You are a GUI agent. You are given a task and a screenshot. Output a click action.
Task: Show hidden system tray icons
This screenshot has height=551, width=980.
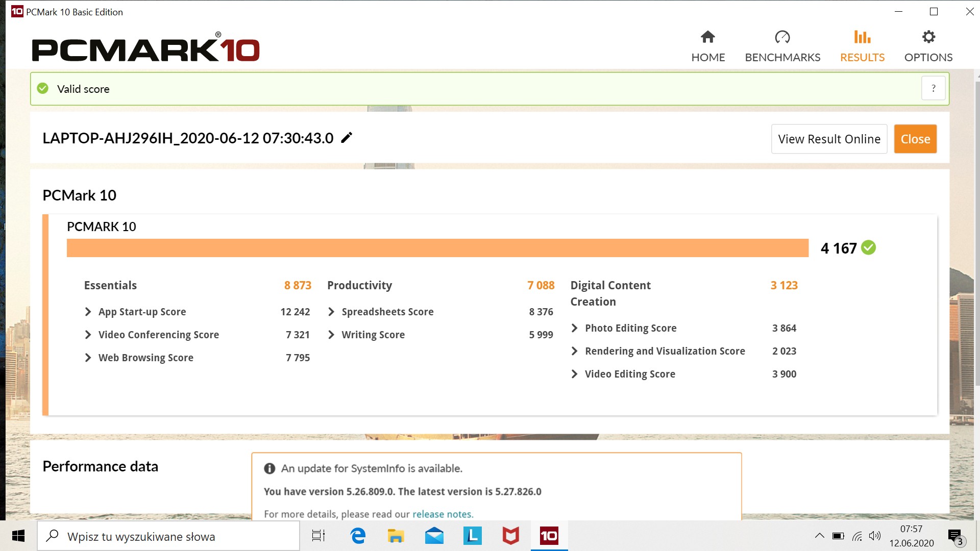click(x=819, y=536)
